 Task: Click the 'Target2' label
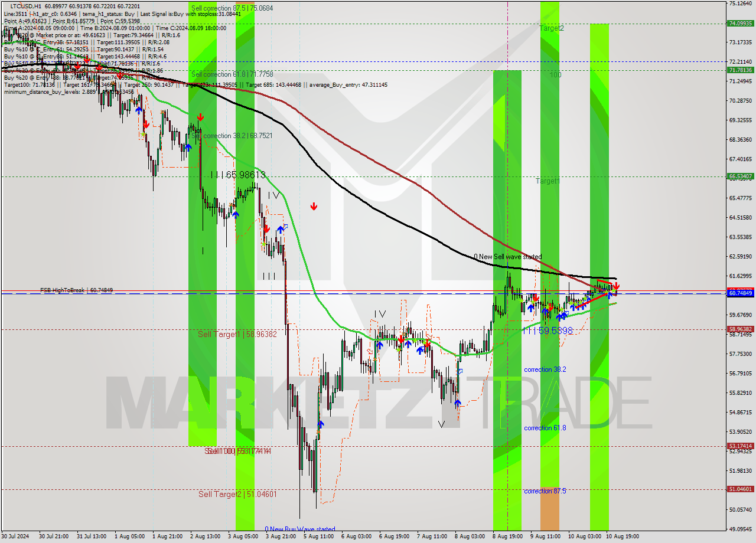pos(551,28)
